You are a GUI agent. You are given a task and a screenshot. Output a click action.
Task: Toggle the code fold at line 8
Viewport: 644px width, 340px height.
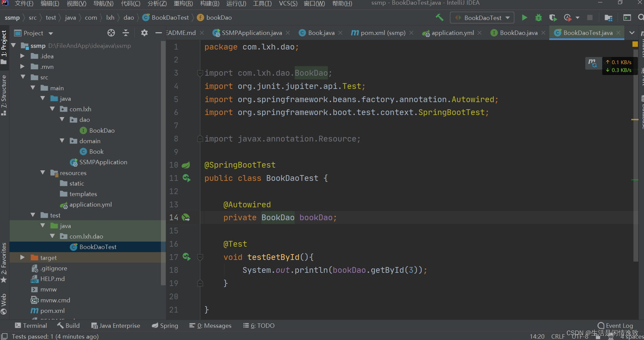point(200,138)
